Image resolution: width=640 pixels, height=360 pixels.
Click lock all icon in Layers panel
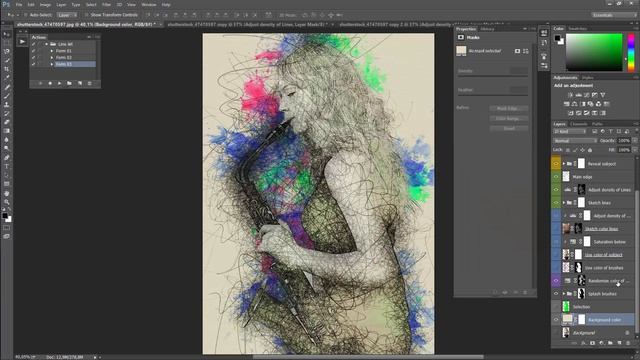coord(590,150)
